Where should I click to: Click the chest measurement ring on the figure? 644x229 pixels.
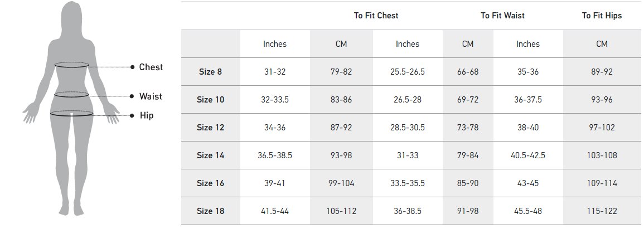coord(71,65)
